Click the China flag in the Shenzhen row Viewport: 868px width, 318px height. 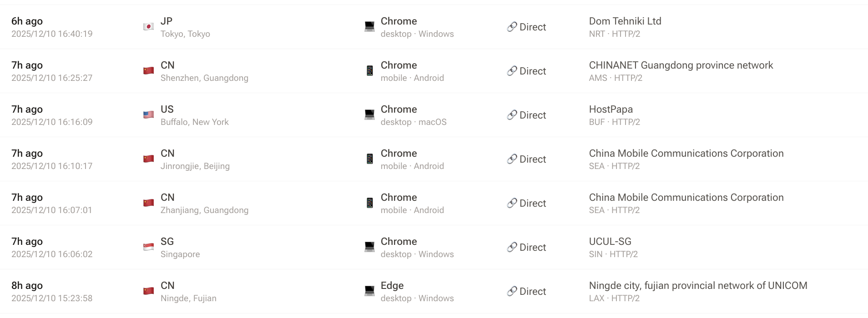point(148,71)
